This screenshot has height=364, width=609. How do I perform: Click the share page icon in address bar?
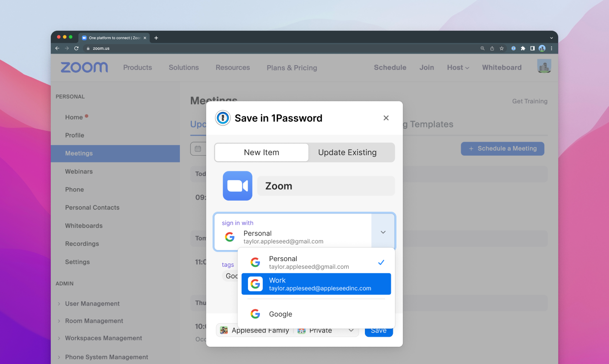pos(492,48)
